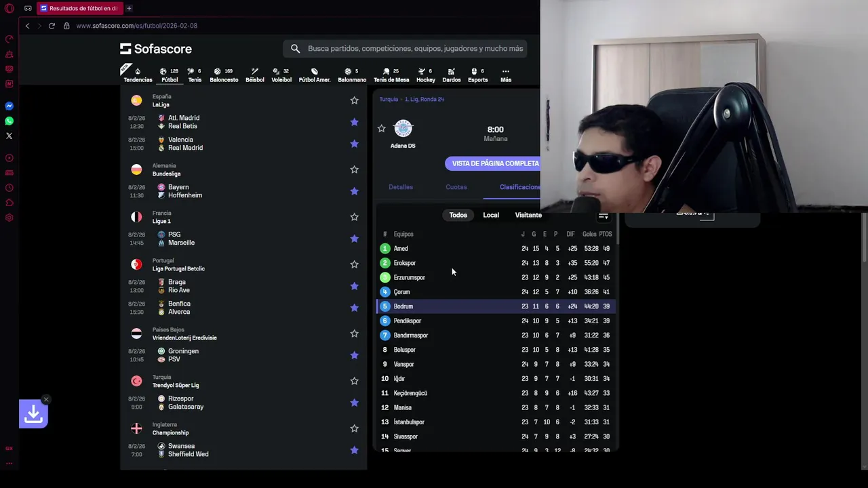
Task: Click the browser address bar URL
Action: pyautogui.click(x=136, y=26)
